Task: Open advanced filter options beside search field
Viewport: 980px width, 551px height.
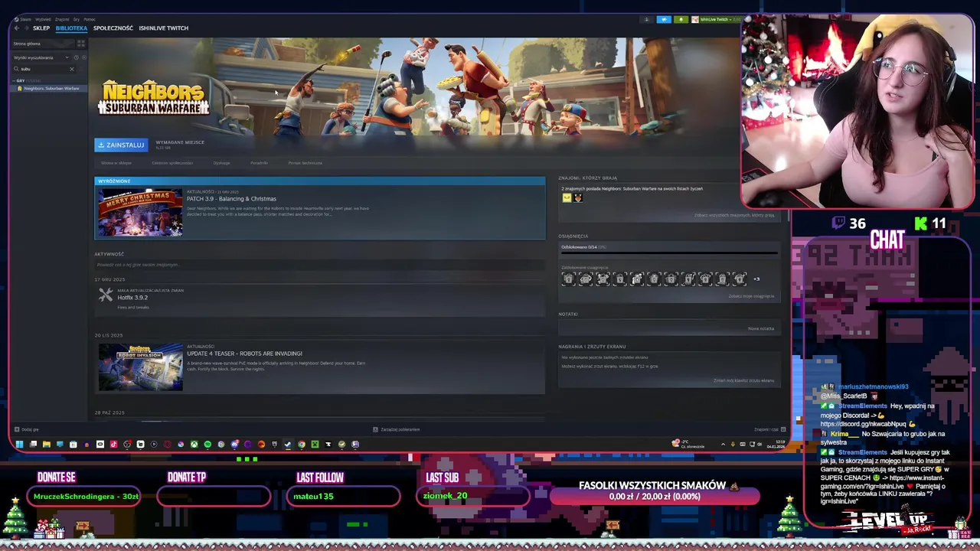Action: (81, 69)
